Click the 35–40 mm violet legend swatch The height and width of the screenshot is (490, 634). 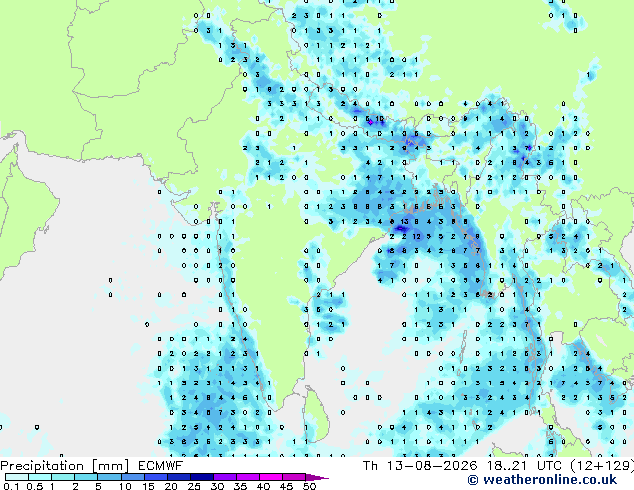[247, 477]
